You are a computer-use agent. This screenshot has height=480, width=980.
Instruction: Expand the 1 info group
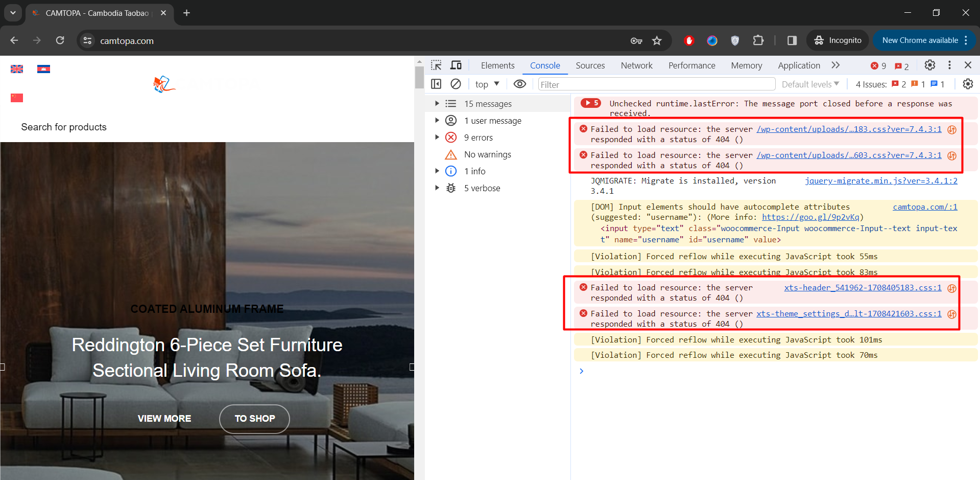point(437,171)
